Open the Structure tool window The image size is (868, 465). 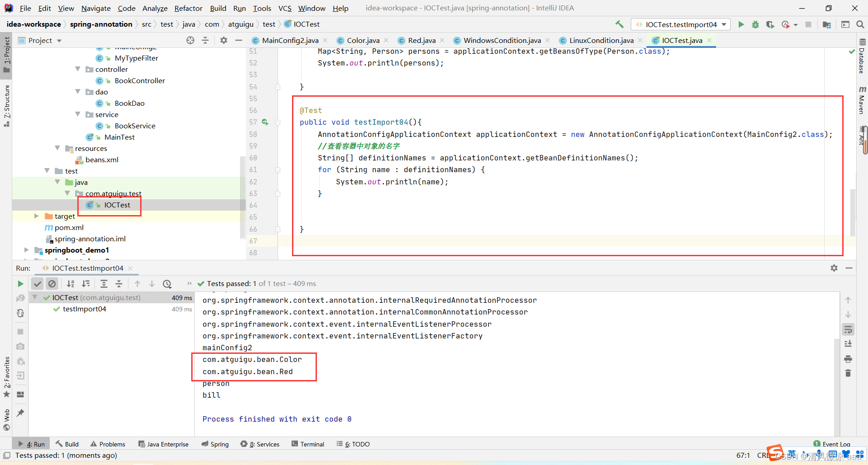tap(7, 106)
